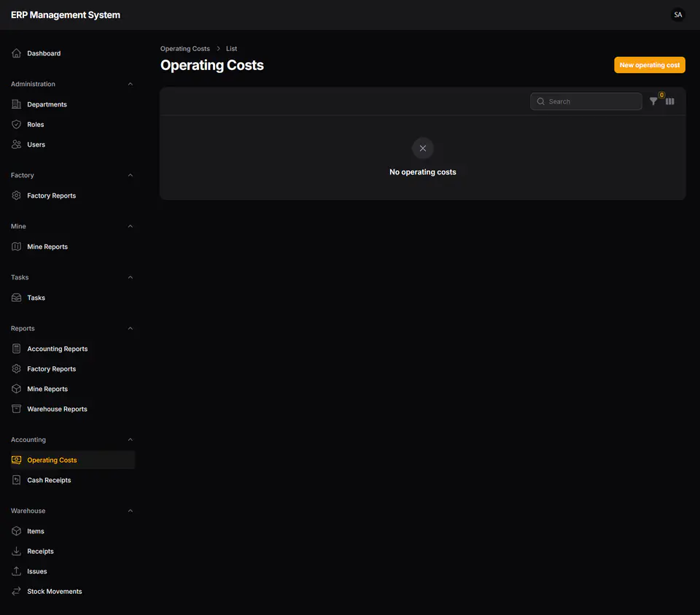Click the Cash Receipts document icon

coord(17,480)
